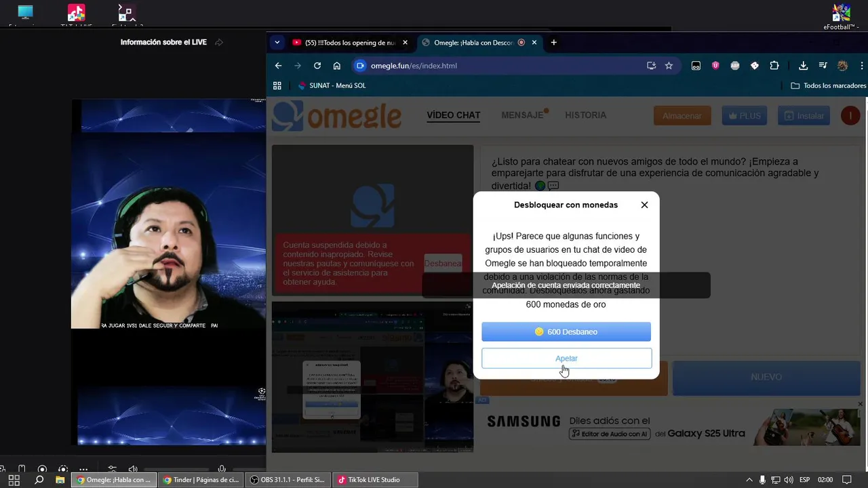868x488 pixels.
Task: Expand the Chrome tab search dropdown
Action: (x=277, y=42)
